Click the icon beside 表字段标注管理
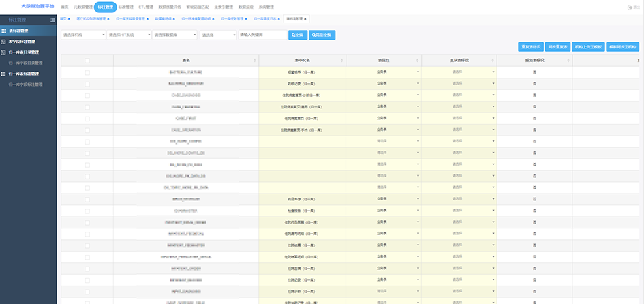644x304 pixels. tap(3, 42)
